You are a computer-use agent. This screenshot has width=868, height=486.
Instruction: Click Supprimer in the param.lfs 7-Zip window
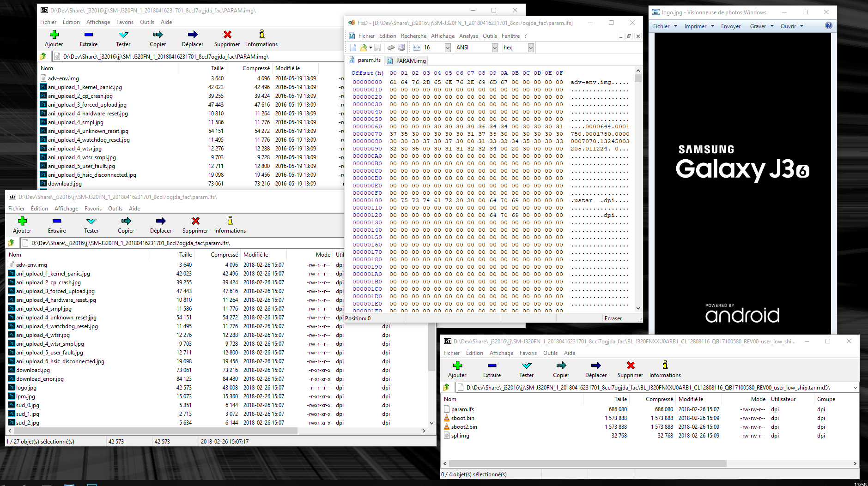click(195, 225)
